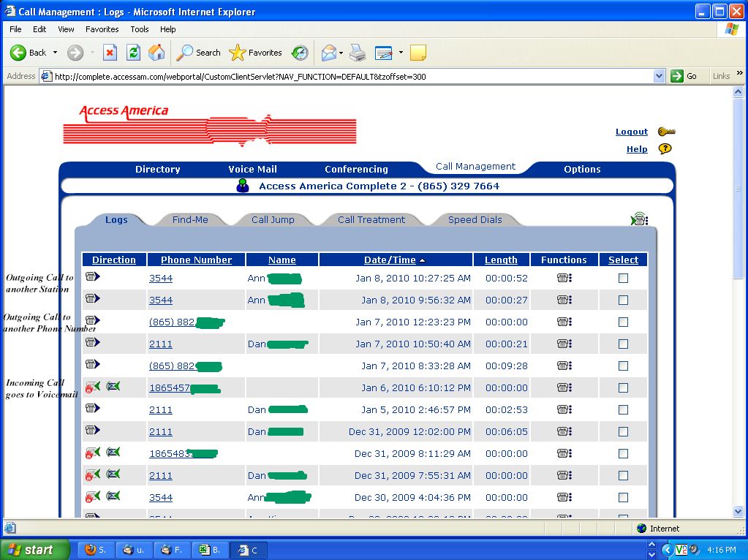The image size is (748, 560).
Task: Click the Print toolbar icon
Action: (x=357, y=53)
